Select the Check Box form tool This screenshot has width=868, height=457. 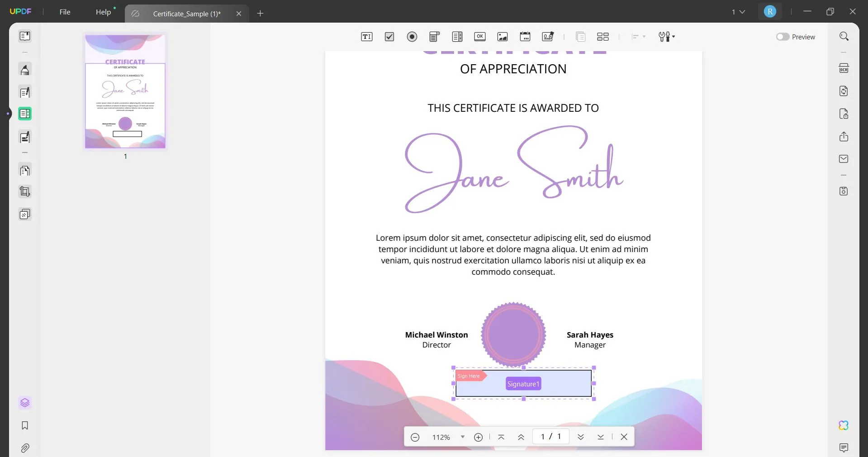click(x=389, y=37)
